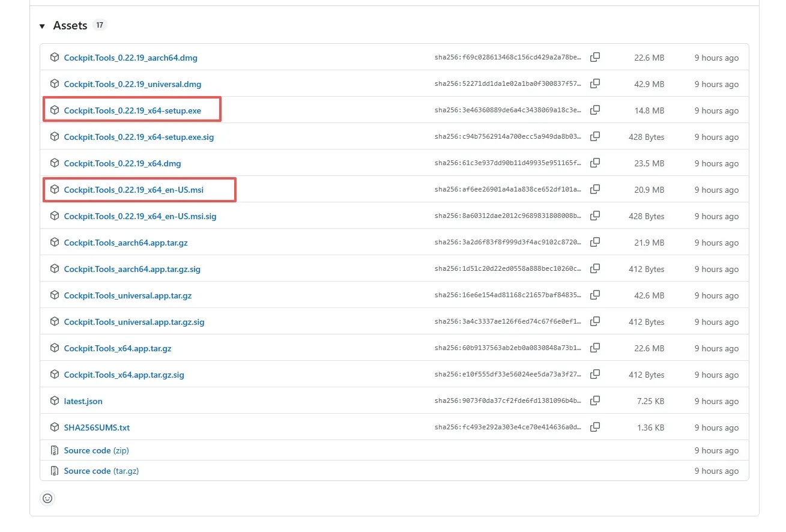Copy SHA256 hash of SHA256SUMS.txt
Screen dimensions: 786x532
point(595,428)
